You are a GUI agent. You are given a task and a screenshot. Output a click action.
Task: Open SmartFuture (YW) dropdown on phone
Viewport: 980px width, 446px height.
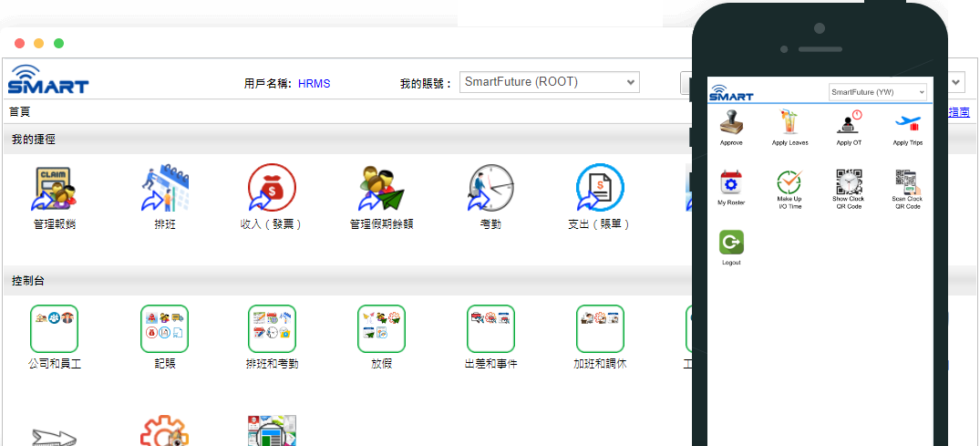pos(877,92)
